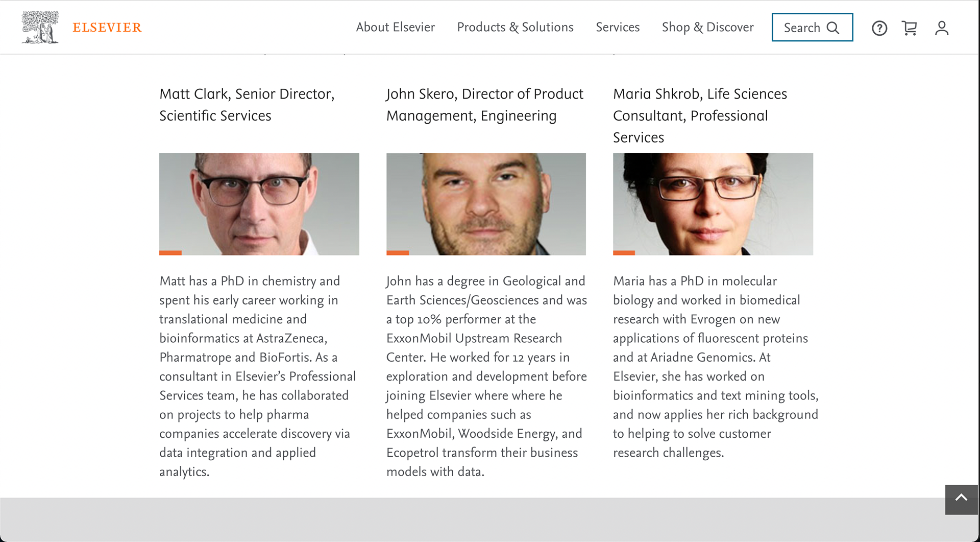The height and width of the screenshot is (542, 980).
Task: Click Maria Shkrob's portrait photo
Action: tap(713, 204)
